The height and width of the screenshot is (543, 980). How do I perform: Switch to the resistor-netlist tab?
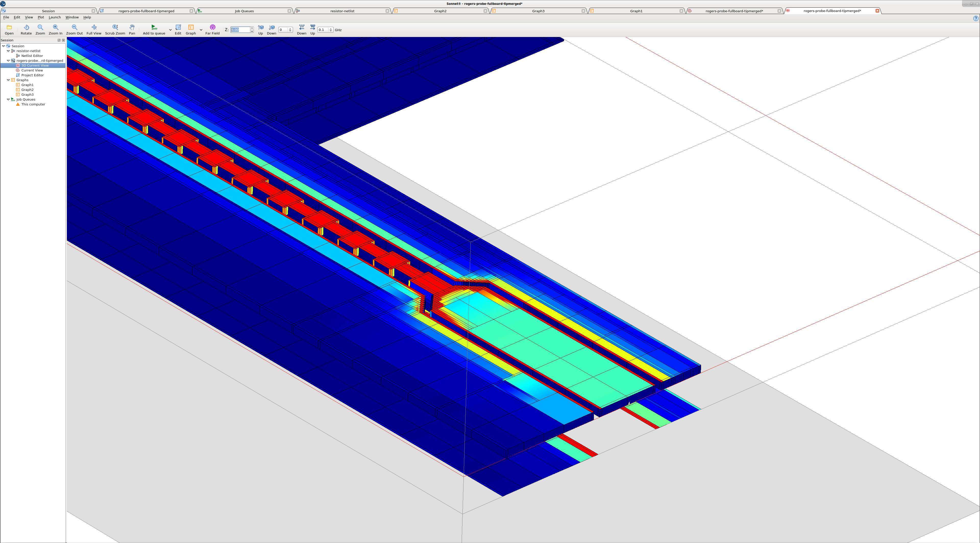[x=342, y=11]
